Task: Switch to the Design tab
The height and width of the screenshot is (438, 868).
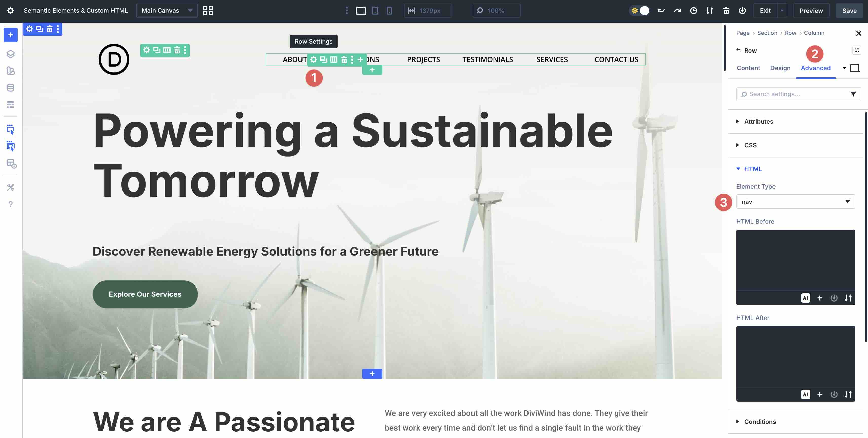Action: pos(780,68)
